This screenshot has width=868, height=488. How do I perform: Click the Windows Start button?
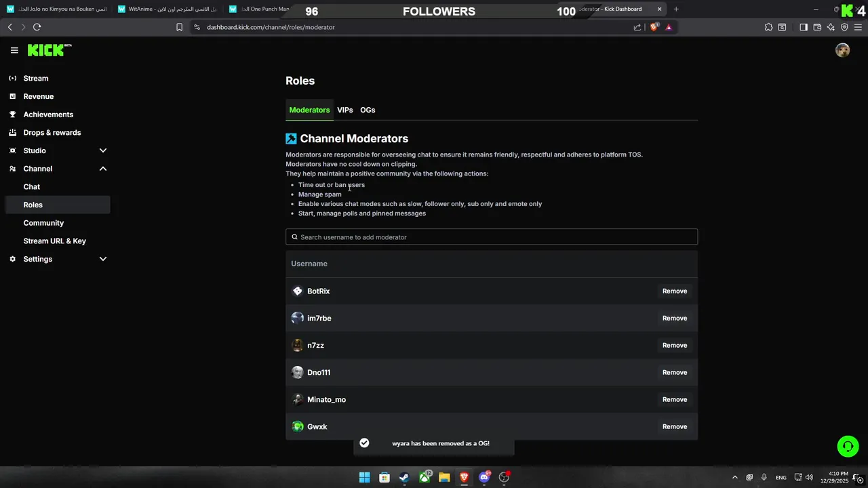point(364,477)
